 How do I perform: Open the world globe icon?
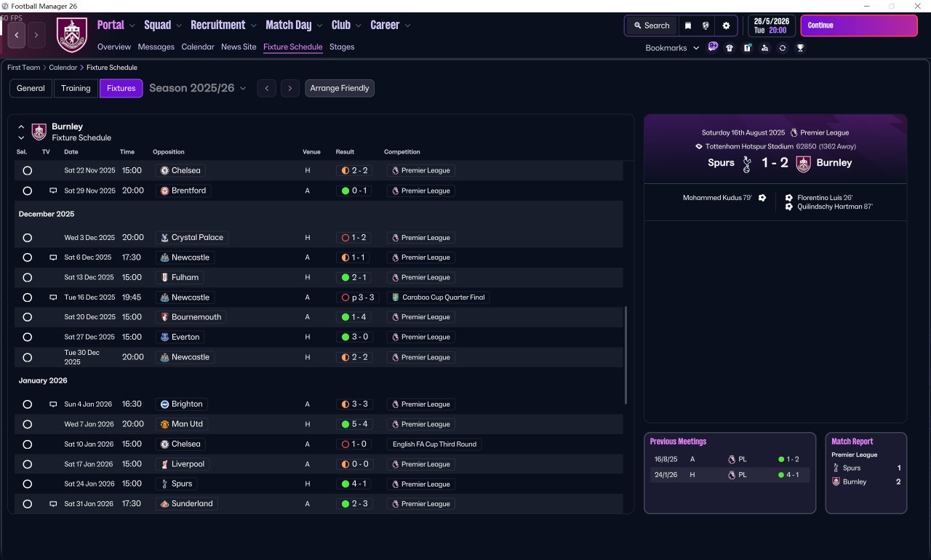(x=706, y=25)
